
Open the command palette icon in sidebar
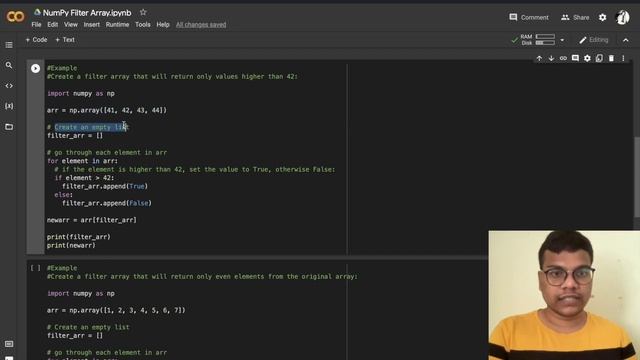[9, 344]
